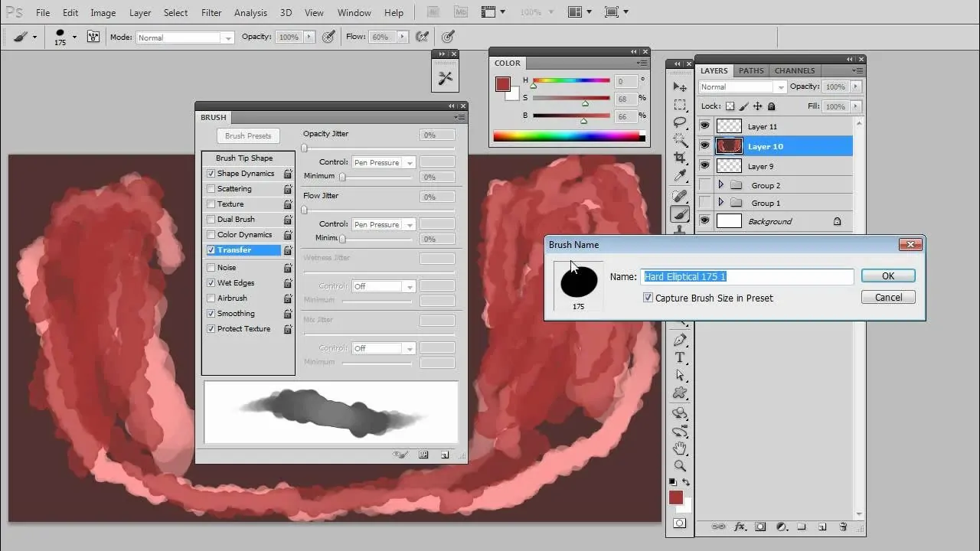
Task: Uncheck Shape Dynamics checkbox
Action: coord(211,174)
